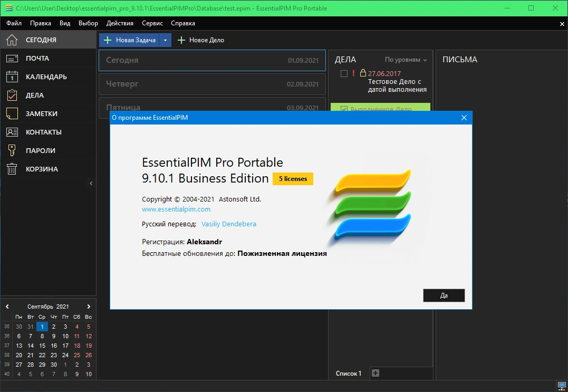The image size is (568, 392).
Task: Open the Правка menu
Action: [41, 23]
